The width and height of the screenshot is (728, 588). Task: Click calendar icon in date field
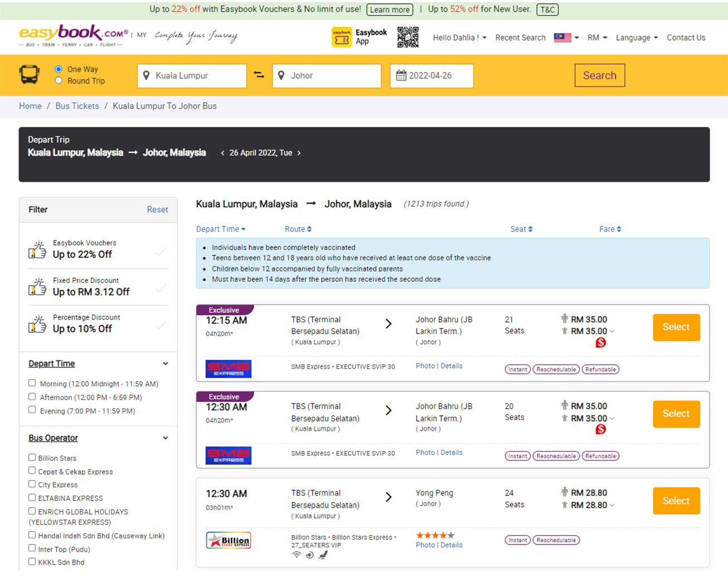tap(401, 75)
